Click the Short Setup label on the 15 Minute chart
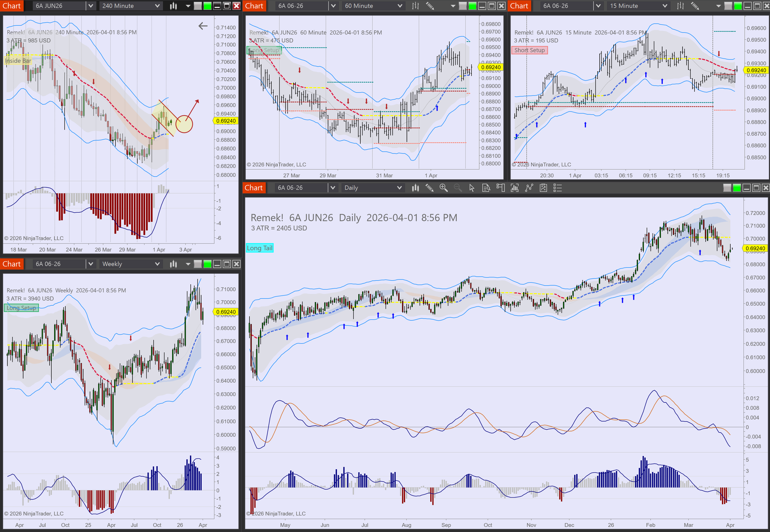Screen dimensions: 770x532 click(x=529, y=50)
